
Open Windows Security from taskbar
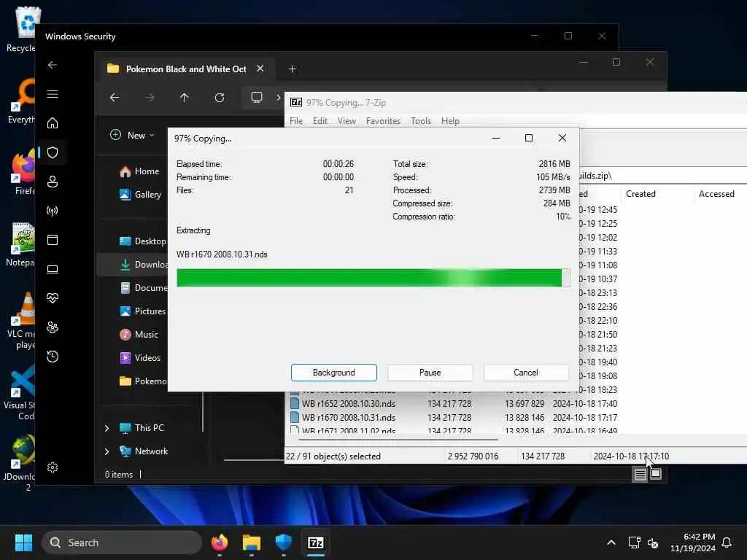coord(284,542)
